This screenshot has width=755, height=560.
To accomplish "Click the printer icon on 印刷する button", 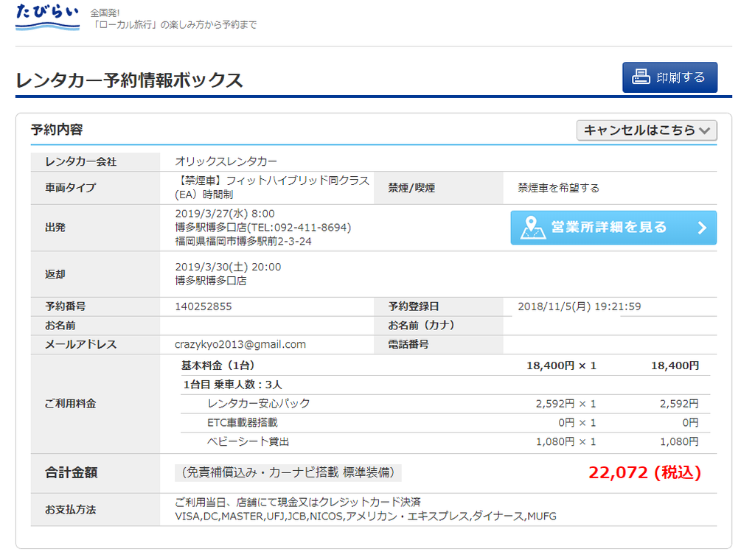I will click(641, 77).
